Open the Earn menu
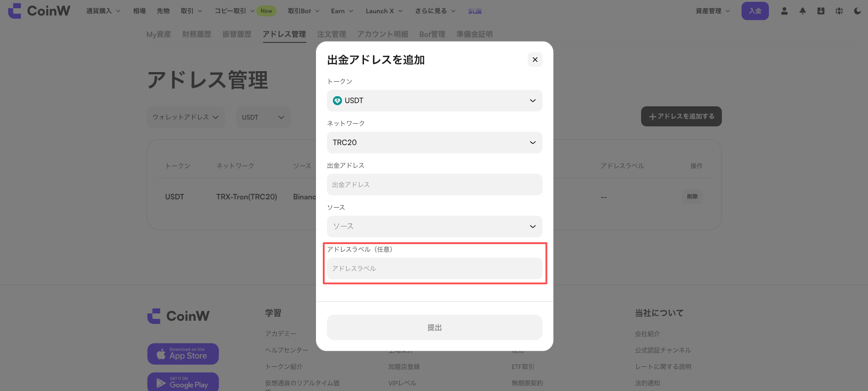 coord(342,11)
